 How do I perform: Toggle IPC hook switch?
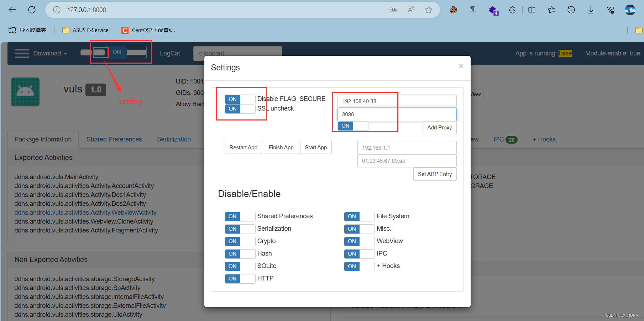[359, 254]
